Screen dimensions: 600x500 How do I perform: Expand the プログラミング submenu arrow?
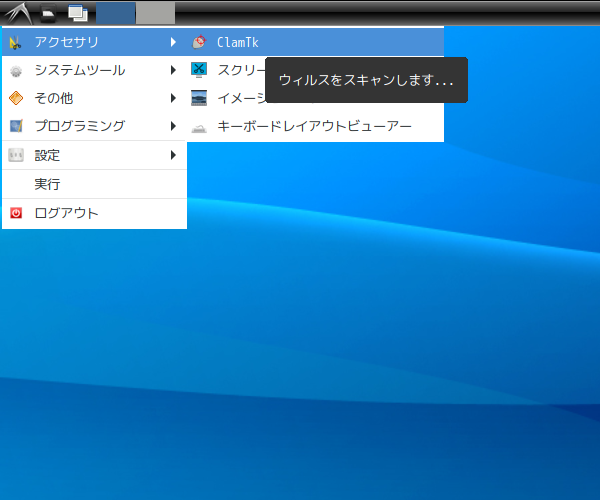pyautogui.click(x=173, y=126)
